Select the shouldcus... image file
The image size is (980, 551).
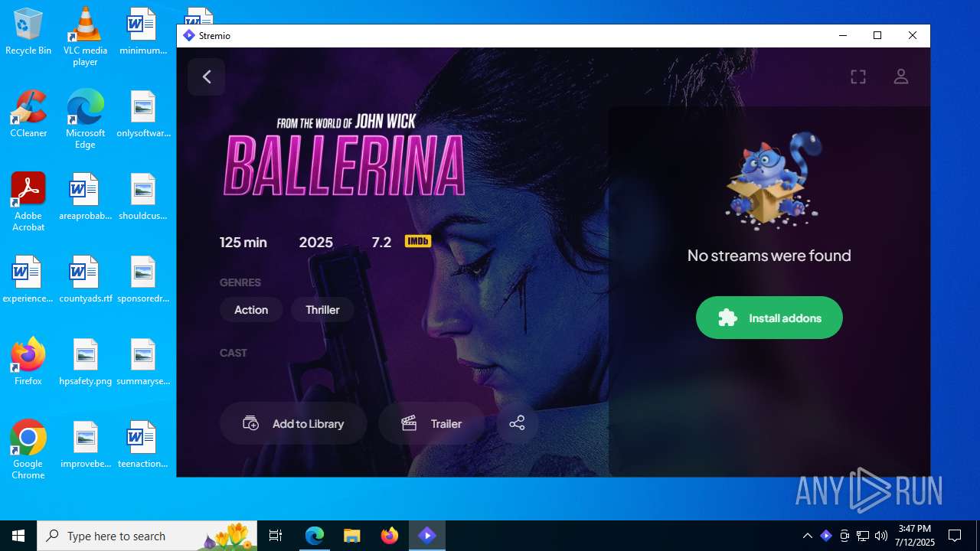[x=143, y=197]
